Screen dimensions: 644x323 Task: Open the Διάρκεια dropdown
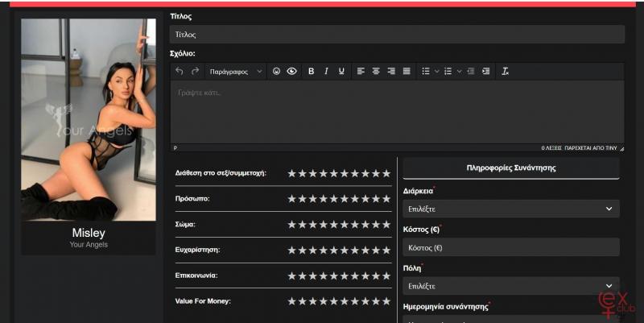(511, 209)
